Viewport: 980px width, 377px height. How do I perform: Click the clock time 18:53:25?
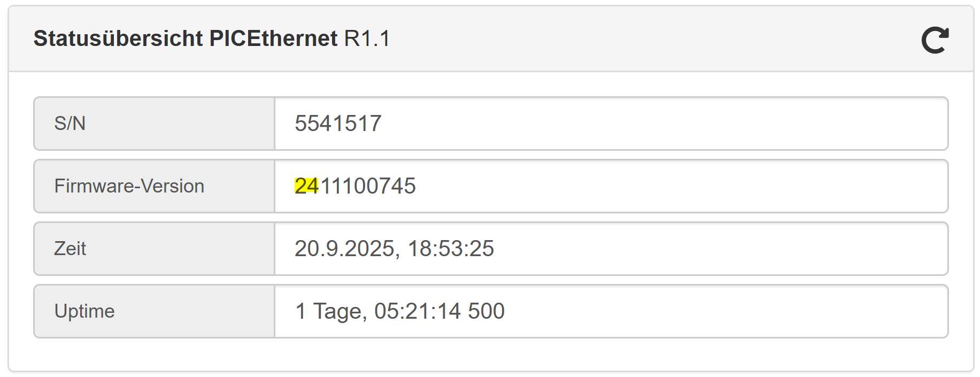click(x=451, y=249)
